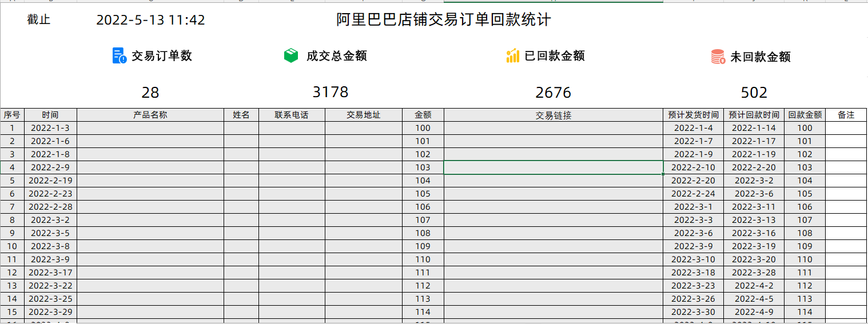The width and height of the screenshot is (868, 324).
Task: Select the 预计回款时间 cell 2022-1-19
Action: (x=754, y=154)
